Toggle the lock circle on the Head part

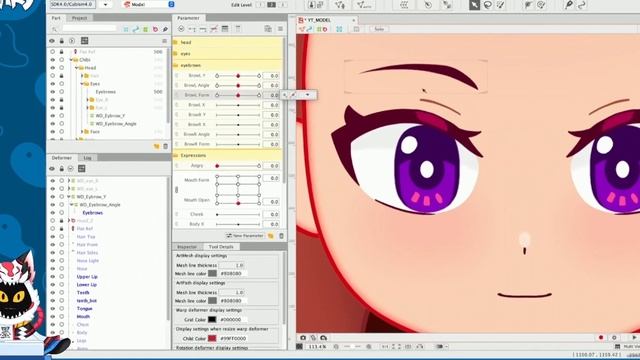click(x=62, y=68)
